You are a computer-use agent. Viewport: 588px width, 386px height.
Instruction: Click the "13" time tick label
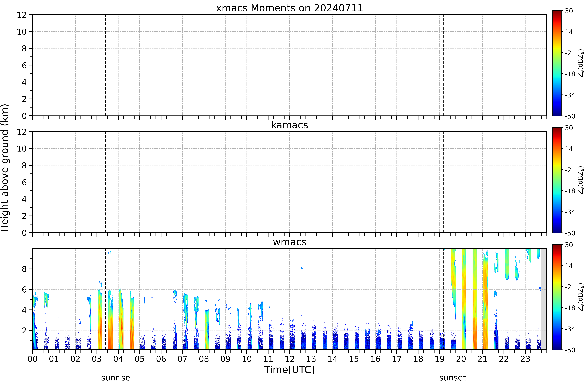tap(311, 359)
